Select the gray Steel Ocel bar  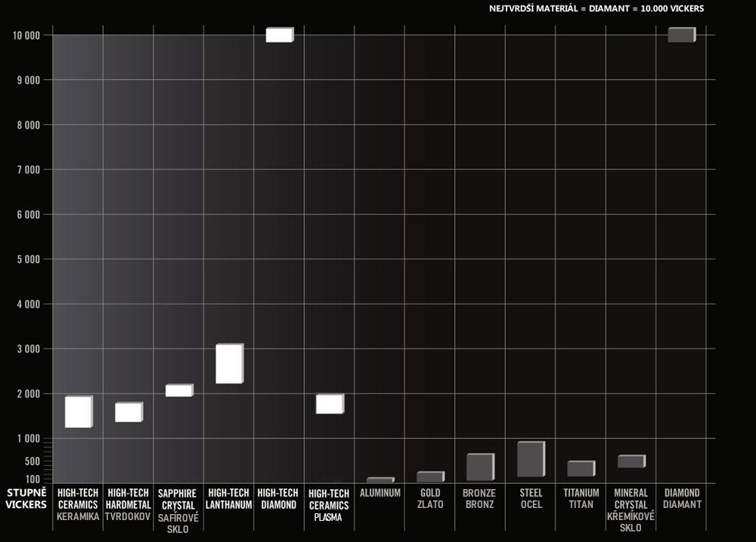[530, 459]
